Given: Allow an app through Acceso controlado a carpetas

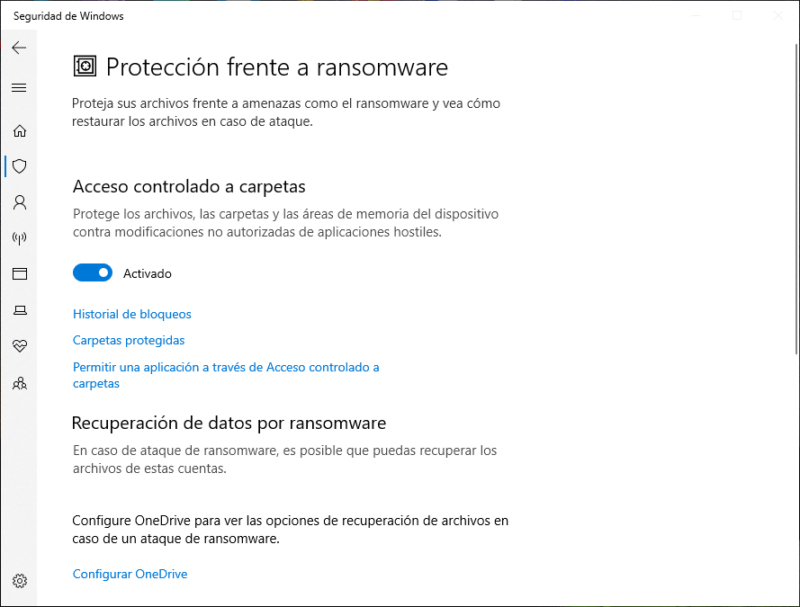Looking at the screenshot, I should pyautogui.click(x=225, y=367).
